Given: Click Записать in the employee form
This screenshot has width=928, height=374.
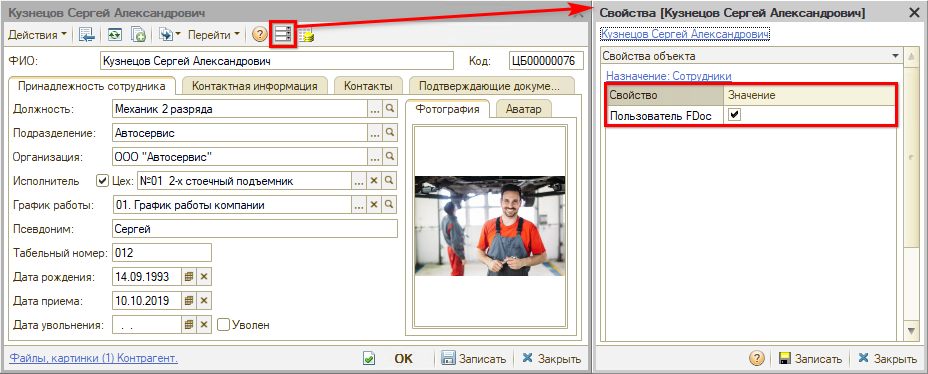Looking at the screenshot, I should click(475, 359).
